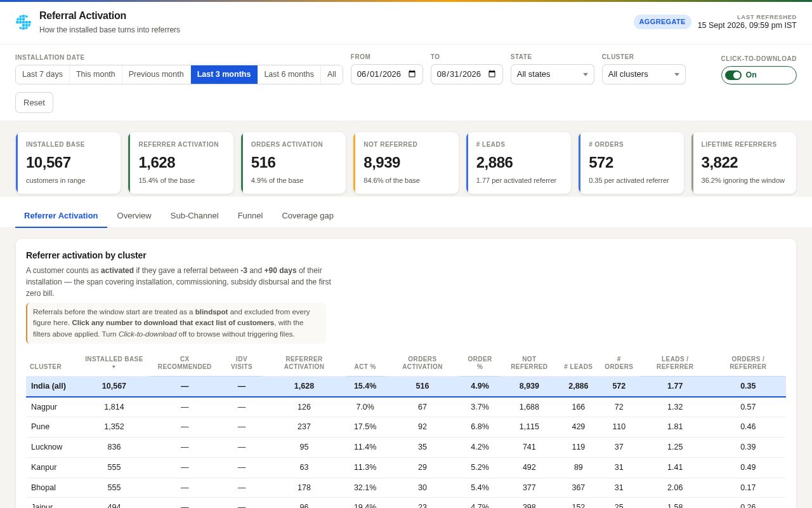The width and height of the screenshot is (812, 508).
Task: Click the Referral Activation logo icon
Action: pos(23,22)
